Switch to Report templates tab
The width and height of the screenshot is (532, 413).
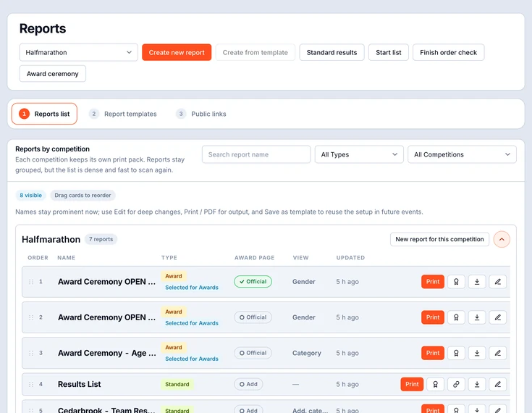(123, 114)
